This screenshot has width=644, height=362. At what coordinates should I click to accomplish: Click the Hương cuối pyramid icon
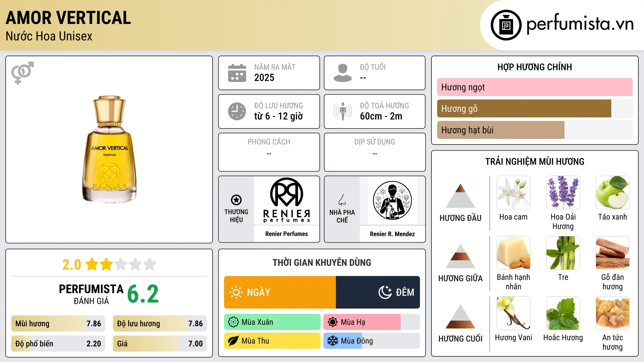pos(460,316)
